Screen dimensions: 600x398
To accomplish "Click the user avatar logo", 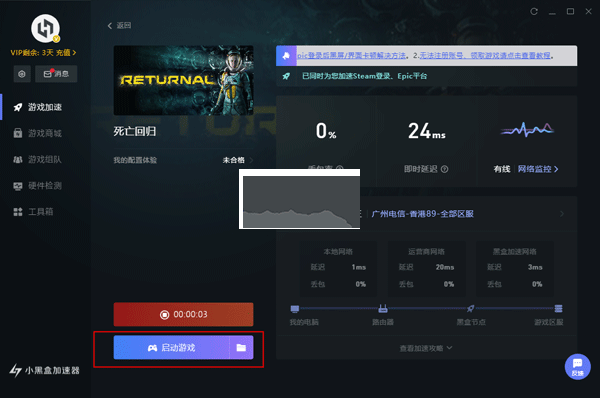I will [45, 28].
